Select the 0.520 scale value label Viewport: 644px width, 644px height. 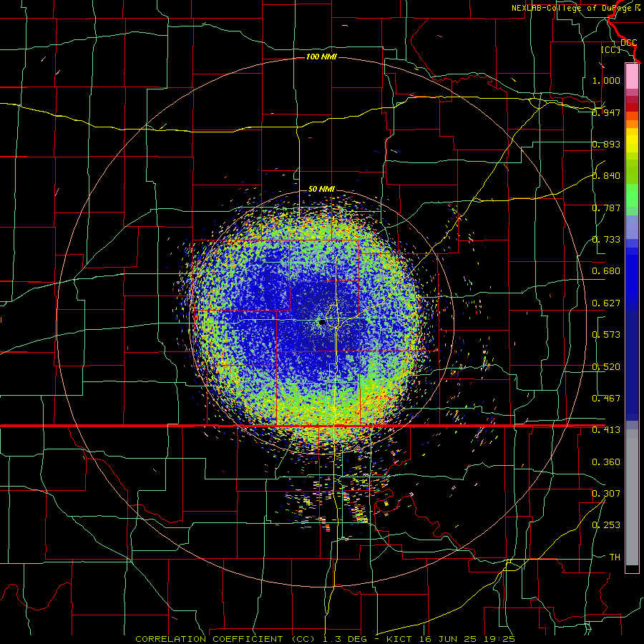pyautogui.click(x=606, y=367)
